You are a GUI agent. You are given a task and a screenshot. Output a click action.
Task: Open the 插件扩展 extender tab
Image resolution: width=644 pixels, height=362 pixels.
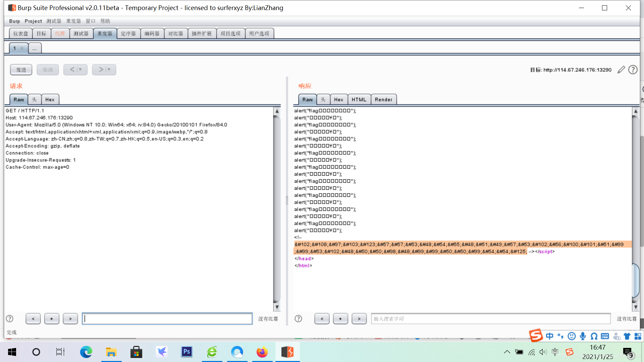pos(202,34)
